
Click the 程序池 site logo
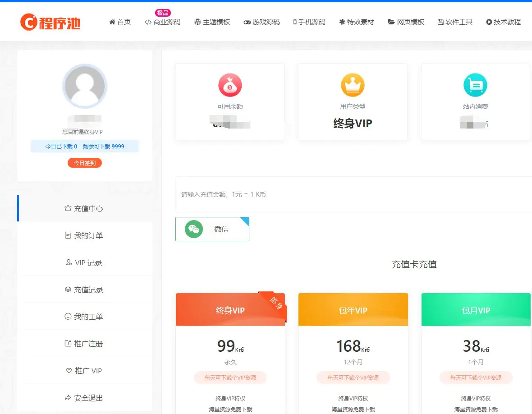50,22
